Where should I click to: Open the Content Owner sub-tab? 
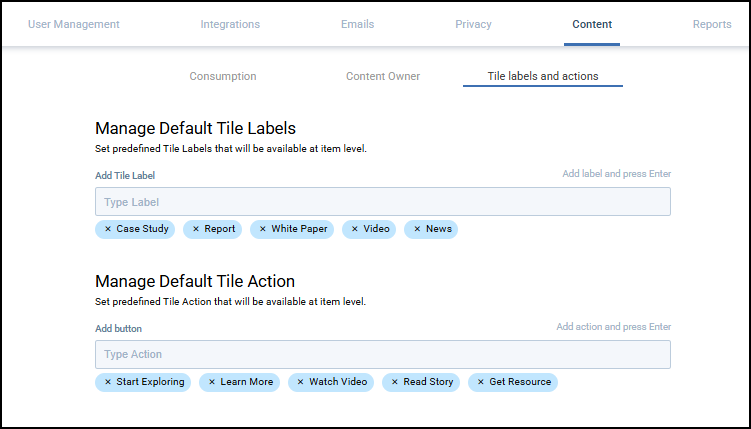point(383,76)
